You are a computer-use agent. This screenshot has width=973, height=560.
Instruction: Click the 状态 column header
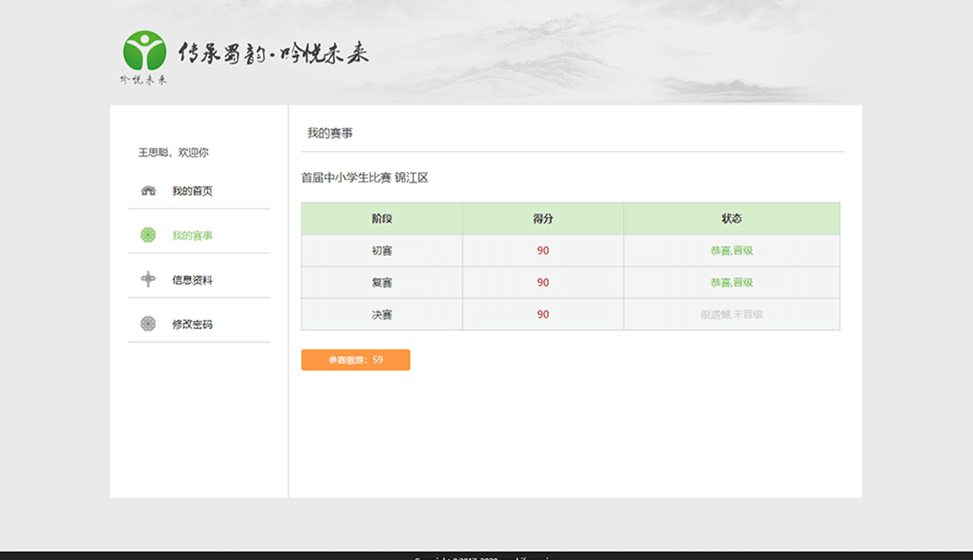tap(732, 219)
